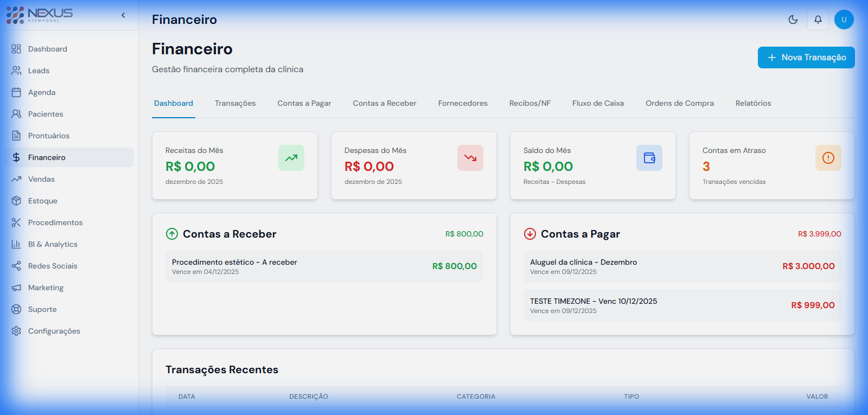
Task: Click the DESCRIÇÃO column header
Action: pos(309,397)
